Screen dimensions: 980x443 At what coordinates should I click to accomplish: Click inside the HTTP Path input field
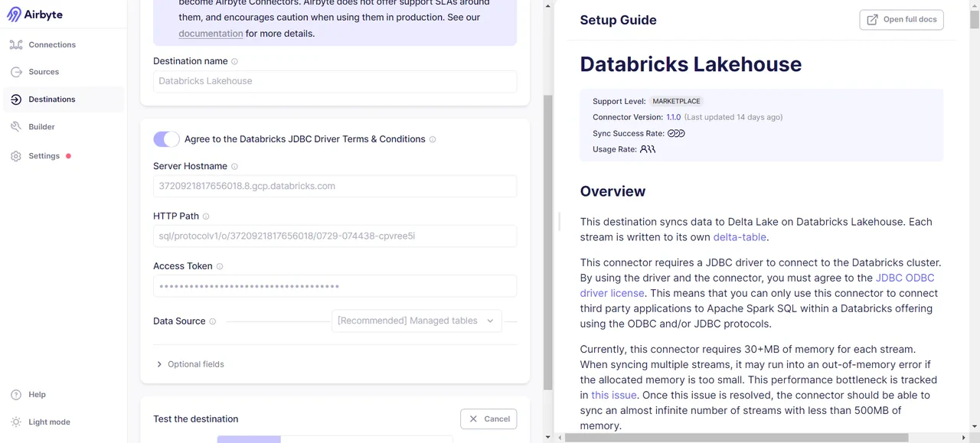point(335,236)
